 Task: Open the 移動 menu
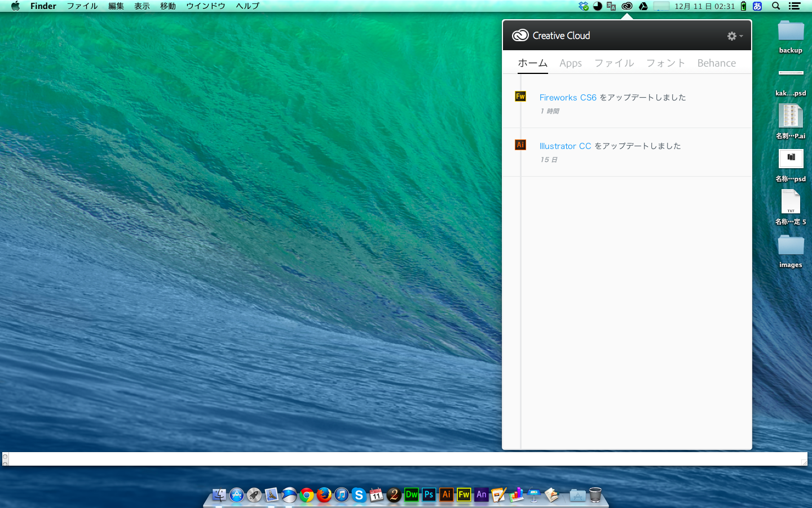(168, 6)
